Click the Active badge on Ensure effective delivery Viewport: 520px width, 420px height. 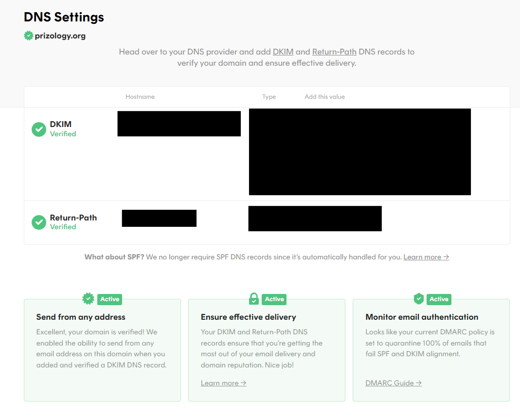tap(274, 299)
